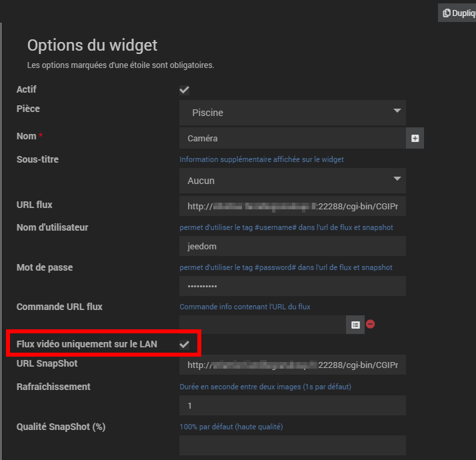Open the Pièce dropdown showing Piscine

click(x=292, y=113)
